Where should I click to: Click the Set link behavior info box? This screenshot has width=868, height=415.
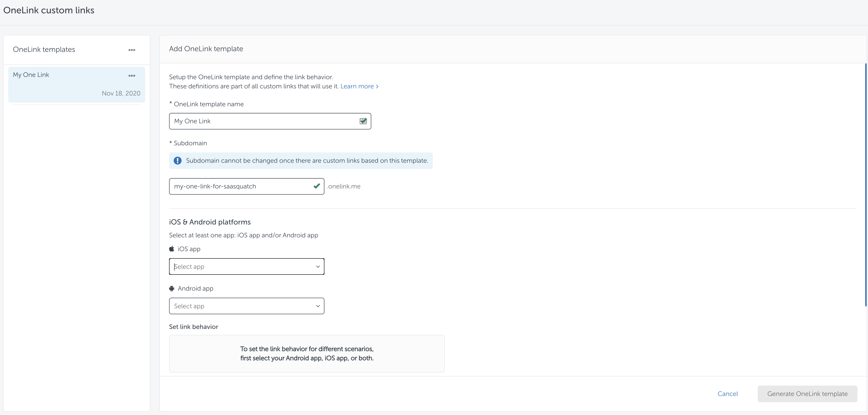coord(307,353)
